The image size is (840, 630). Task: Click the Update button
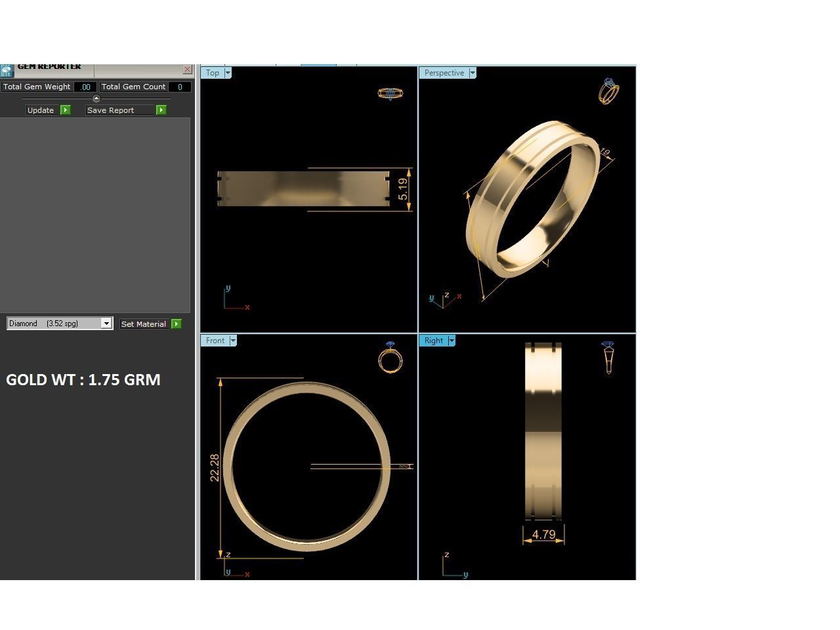coord(41,110)
